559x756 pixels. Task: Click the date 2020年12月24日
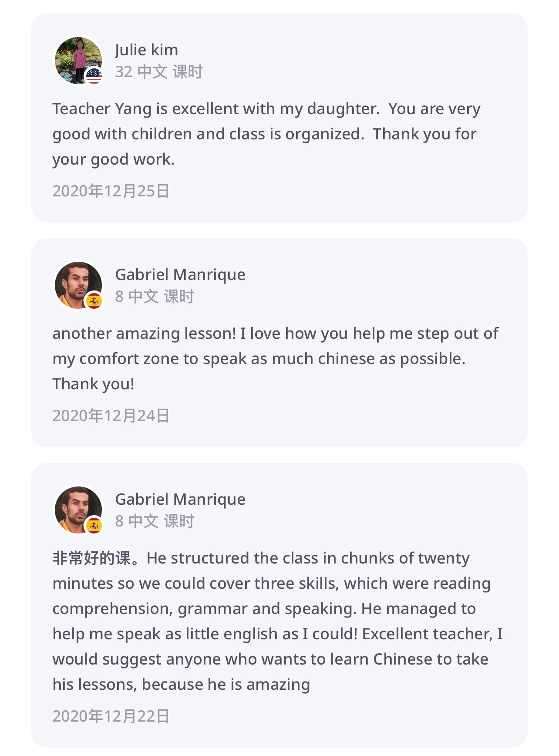pos(111,416)
